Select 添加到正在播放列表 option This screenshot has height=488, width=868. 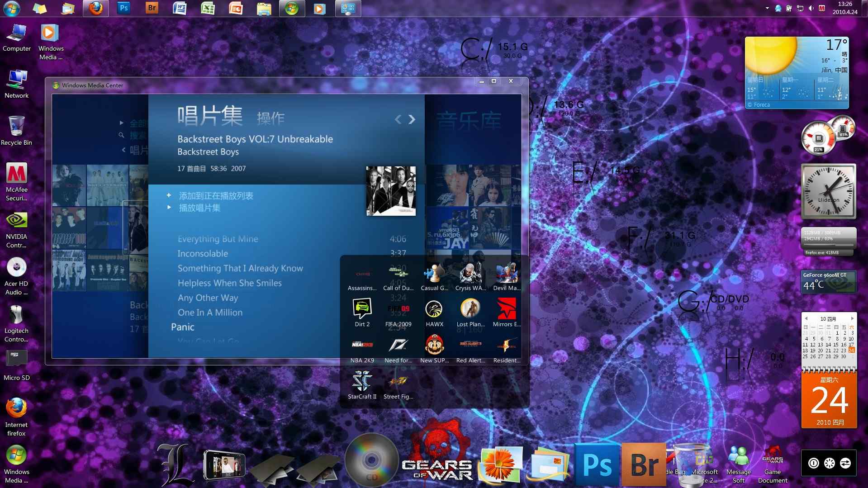click(216, 196)
